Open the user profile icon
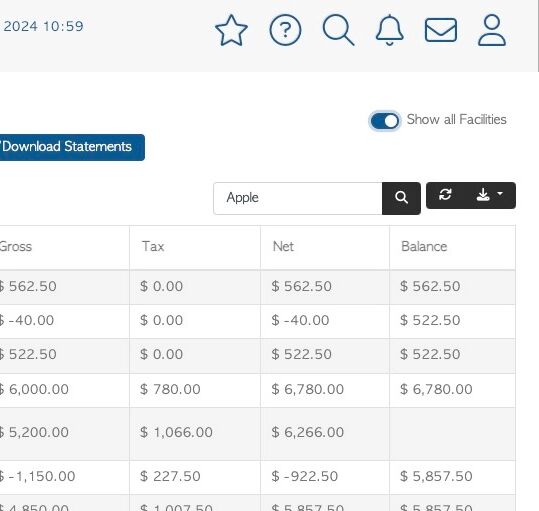 (x=492, y=30)
